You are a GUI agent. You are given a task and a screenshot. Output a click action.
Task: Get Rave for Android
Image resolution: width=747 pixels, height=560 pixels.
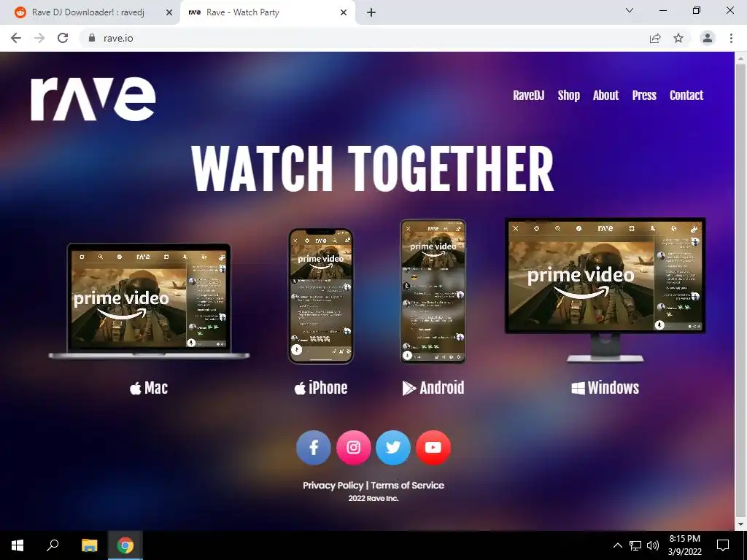tap(433, 388)
